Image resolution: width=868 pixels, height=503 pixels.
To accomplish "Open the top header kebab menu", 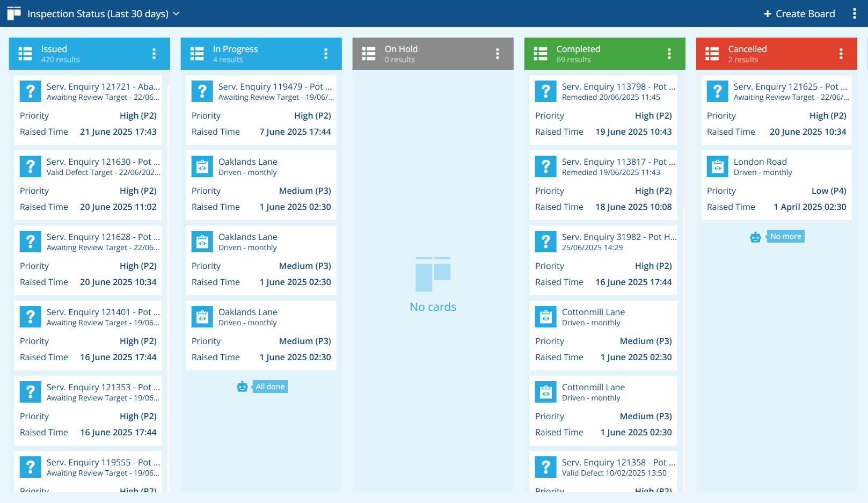I will 855,13.
